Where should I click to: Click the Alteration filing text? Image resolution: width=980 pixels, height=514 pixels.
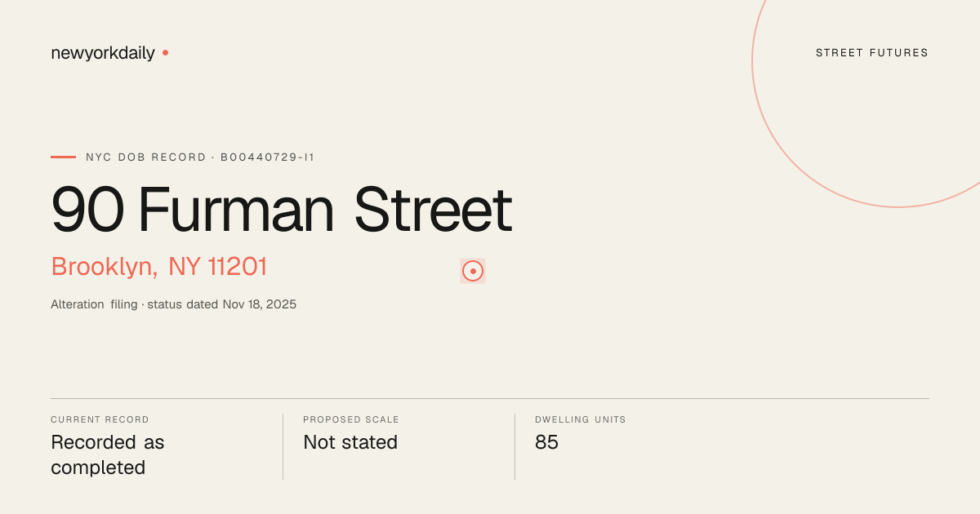[94, 304]
